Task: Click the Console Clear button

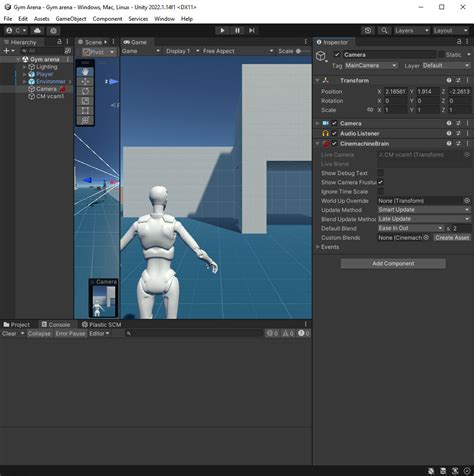Action: coord(9,333)
